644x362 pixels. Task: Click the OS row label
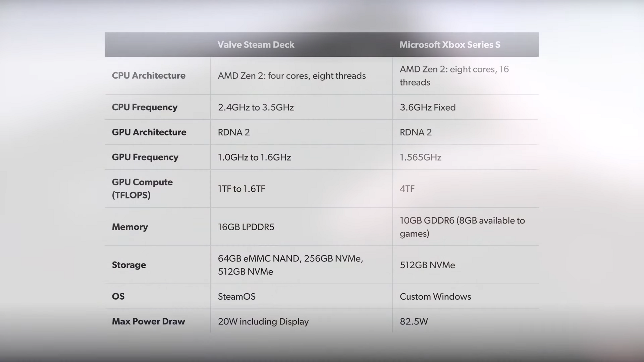[x=118, y=296]
